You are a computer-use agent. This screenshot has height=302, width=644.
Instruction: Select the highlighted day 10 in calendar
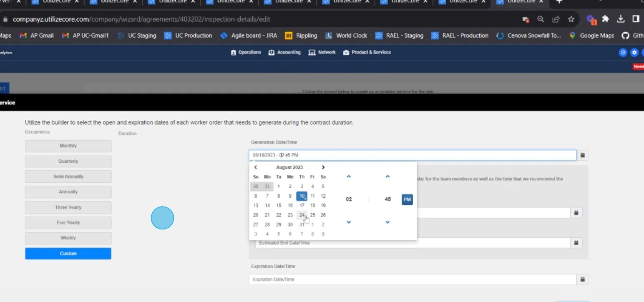click(x=302, y=196)
